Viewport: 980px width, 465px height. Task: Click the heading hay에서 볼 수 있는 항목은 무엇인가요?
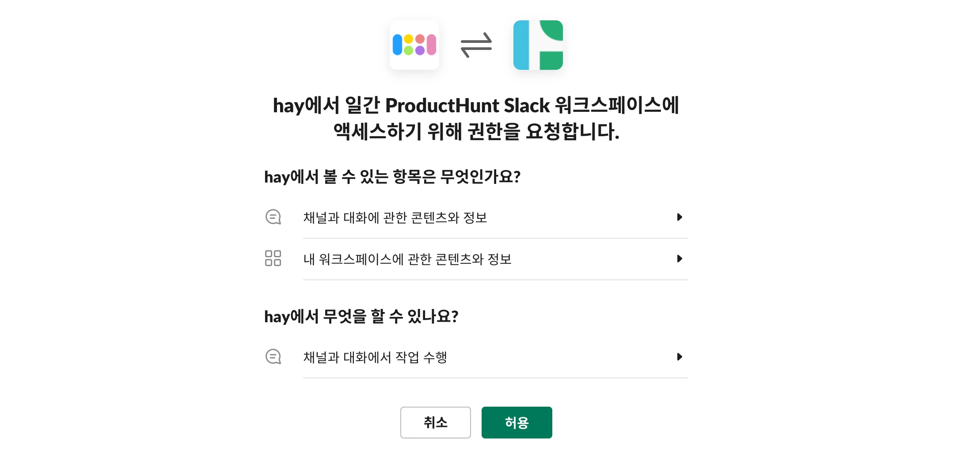coord(392,177)
